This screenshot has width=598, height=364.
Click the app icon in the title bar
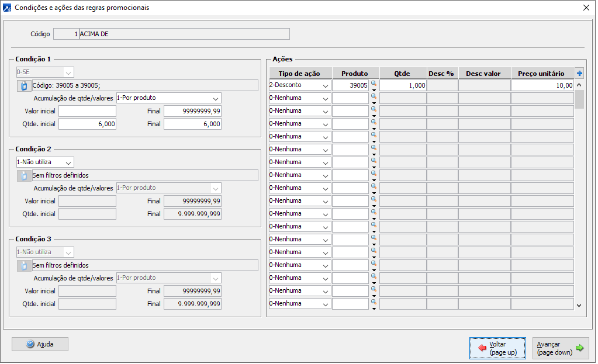[x=7, y=8]
